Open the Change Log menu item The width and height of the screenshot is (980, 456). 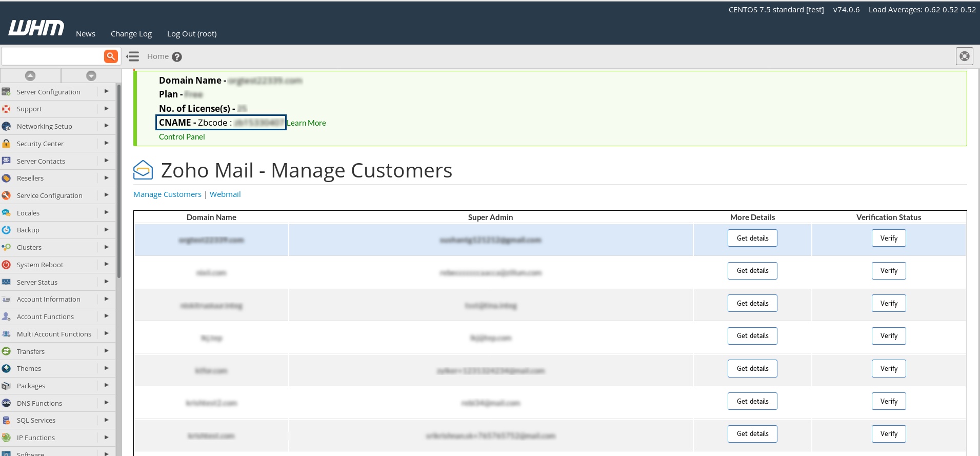(x=131, y=34)
